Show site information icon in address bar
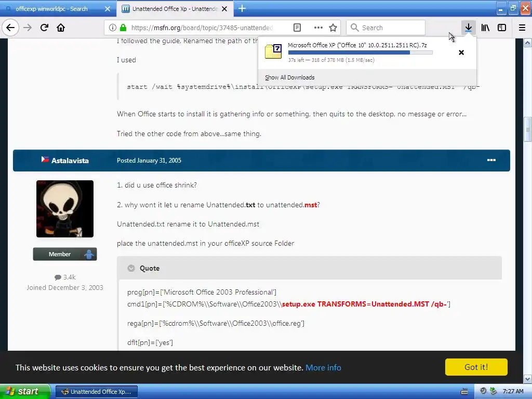Viewport: 532px width, 399px height. coord(112,28)
